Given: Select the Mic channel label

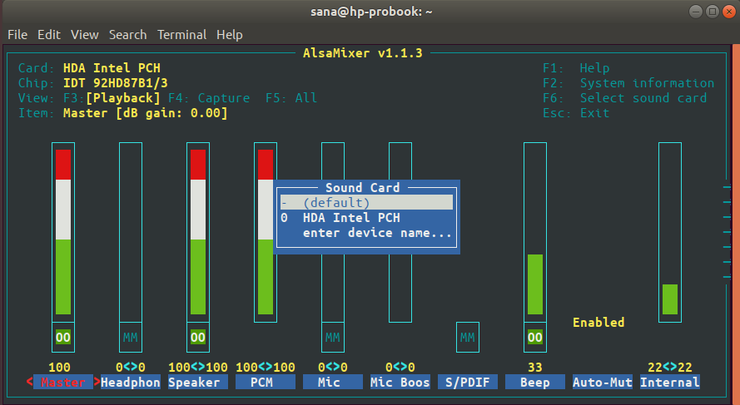Looking at the screenshot, I should point(333,382).
